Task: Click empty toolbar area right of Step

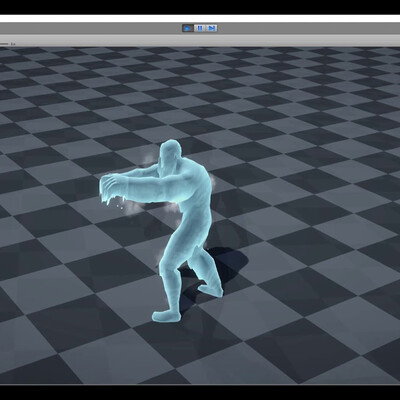Action: pos(308,28)
